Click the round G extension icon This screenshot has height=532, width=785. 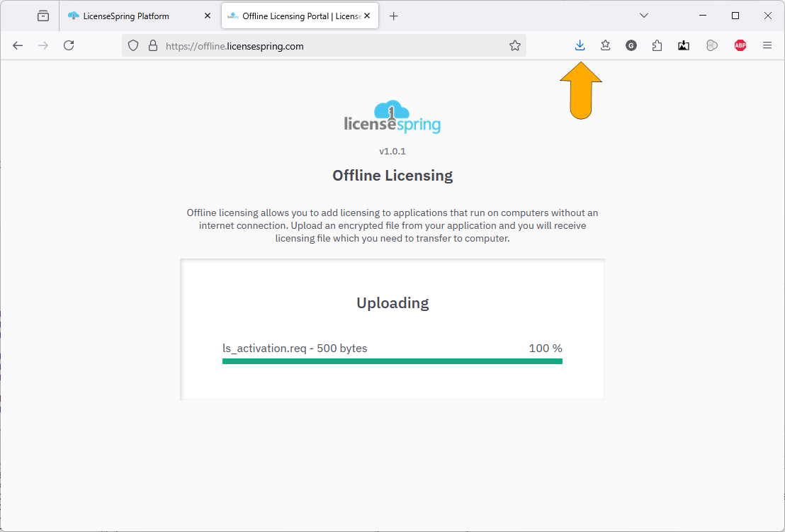point(631,46)
